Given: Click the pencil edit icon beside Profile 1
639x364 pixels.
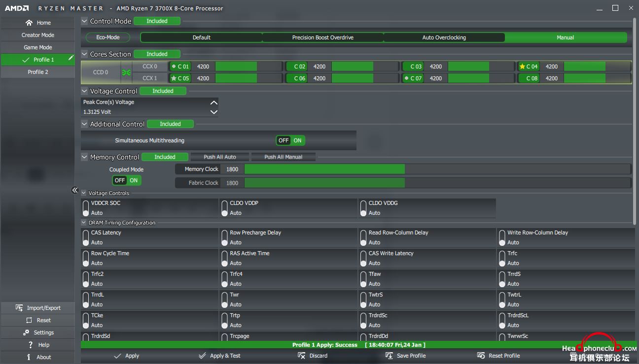Looking at the screenshot, I should [x=71, y=58].
